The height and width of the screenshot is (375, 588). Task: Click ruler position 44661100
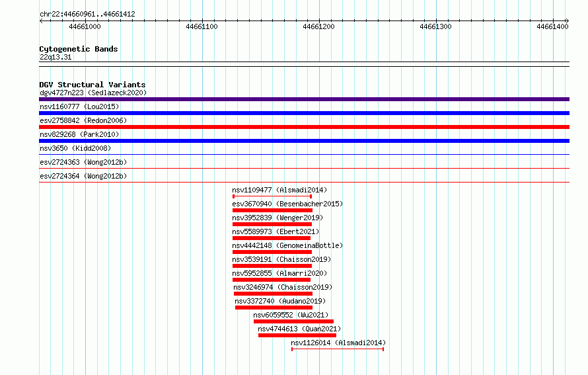[202, 26]
